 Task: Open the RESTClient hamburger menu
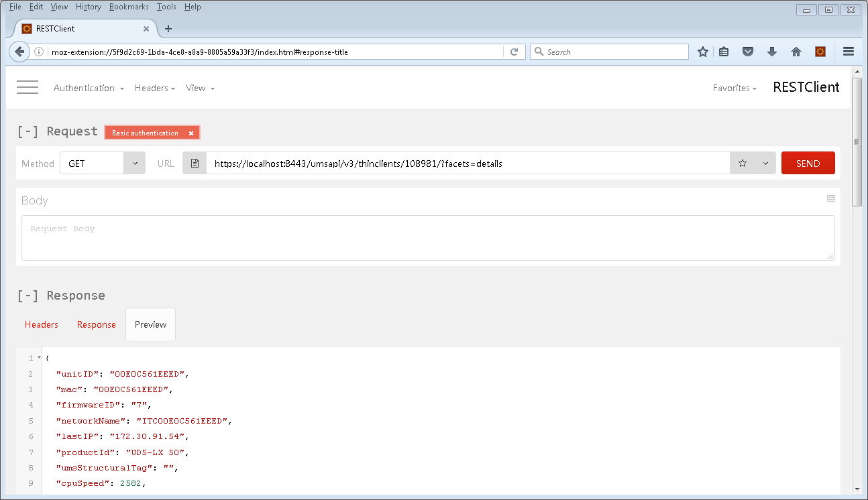(27, 87)
